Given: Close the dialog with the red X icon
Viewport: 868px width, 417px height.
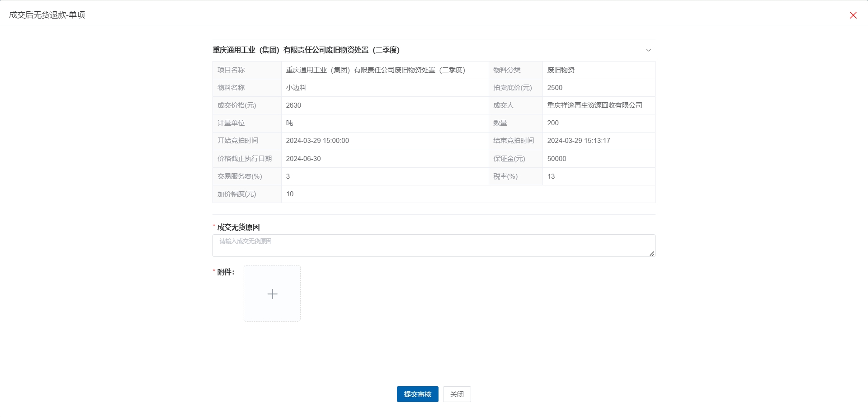Looking at the screenshot, I should coord(853,15).
